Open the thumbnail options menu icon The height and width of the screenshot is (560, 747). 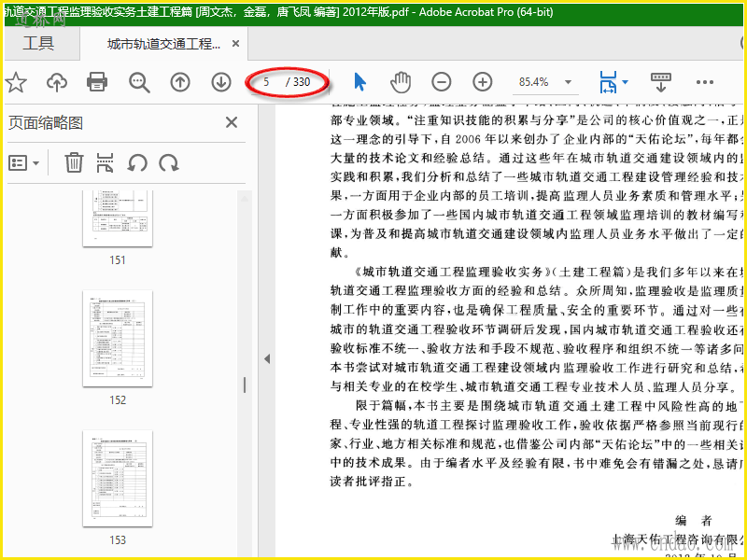[x=24, y=163]
